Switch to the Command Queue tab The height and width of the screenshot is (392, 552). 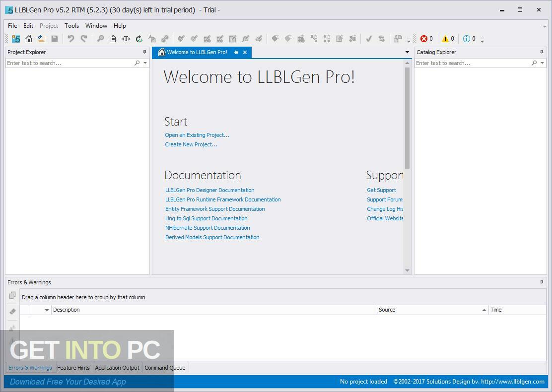point(165,368)
